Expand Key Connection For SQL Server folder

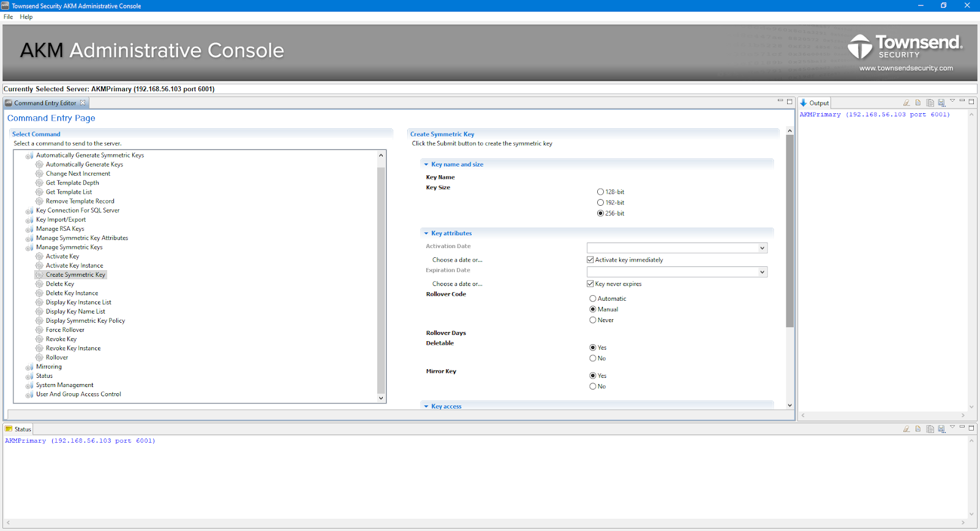tap(29, 211)
